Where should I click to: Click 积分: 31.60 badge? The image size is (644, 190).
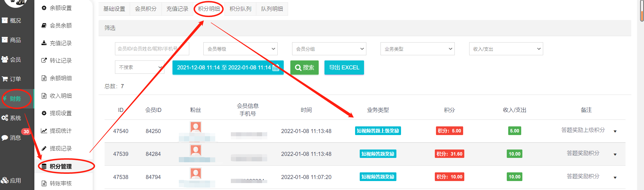pos(450,154)
